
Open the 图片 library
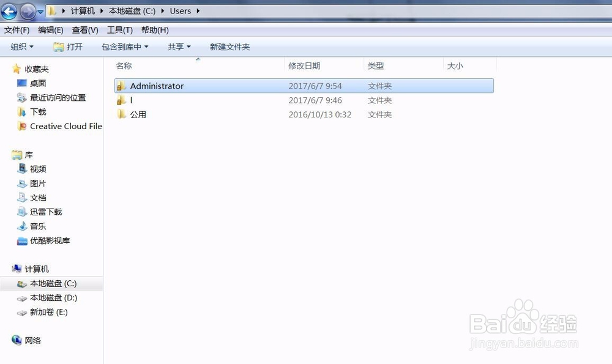pos(32,184)
